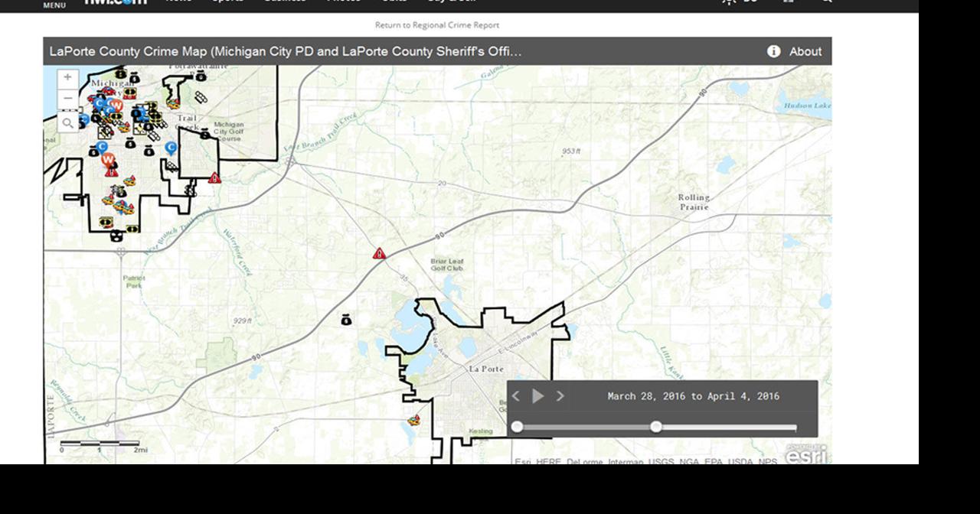Select the yellow cash marker beside the mask marker

(x=132, y=229)
